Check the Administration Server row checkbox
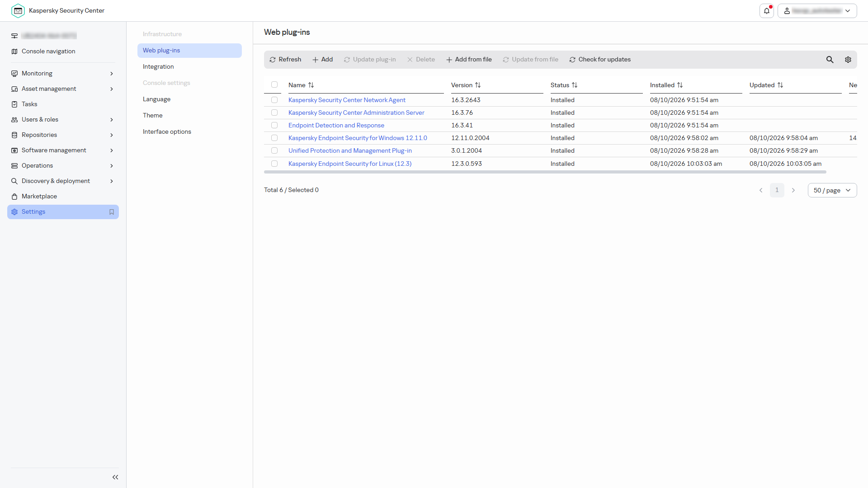Image resolution: width=868 pixels, height=488 pixels. click(x=274, y=113)
